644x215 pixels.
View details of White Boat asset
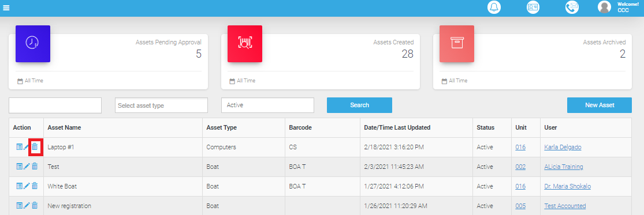(x=19, y=186)
